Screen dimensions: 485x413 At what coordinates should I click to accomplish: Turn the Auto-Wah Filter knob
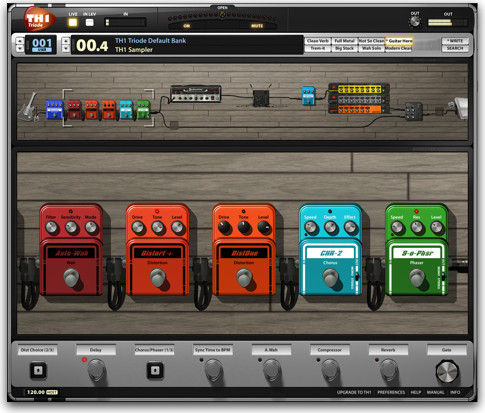[51, 227]
